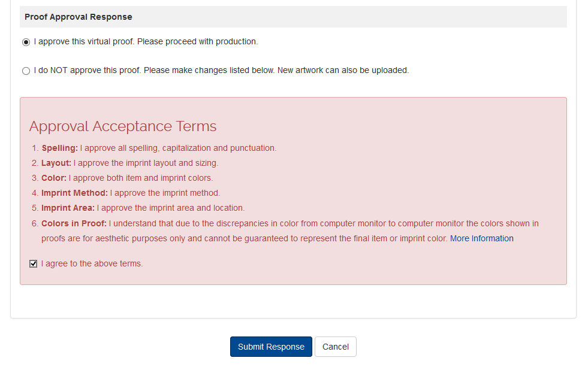Screen dimensions: 588x376
Task: Choose the 'I do NOT approve this proof' radio
Action: (x=26, y=71)
